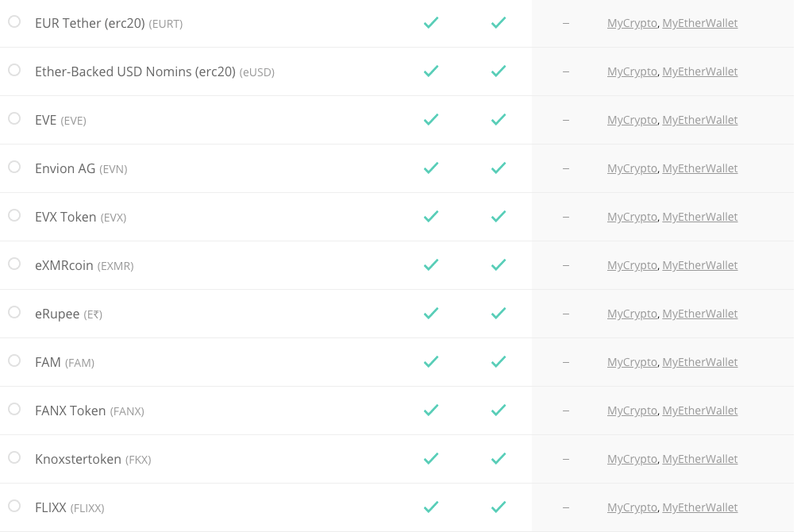Screen dimensions: 797x532
Task: Select the EUR Tether (erc20) radio button
Action: 14,21
